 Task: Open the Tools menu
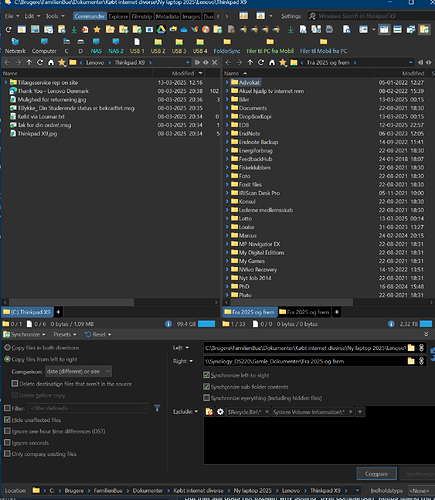click(55, 16)
